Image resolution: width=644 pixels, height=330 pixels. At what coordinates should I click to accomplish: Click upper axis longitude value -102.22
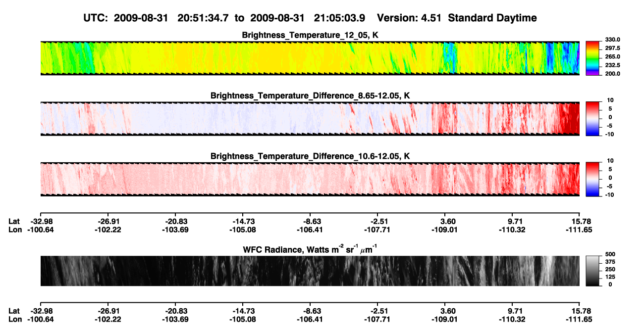pyautogui.click(x=107, y=230)
